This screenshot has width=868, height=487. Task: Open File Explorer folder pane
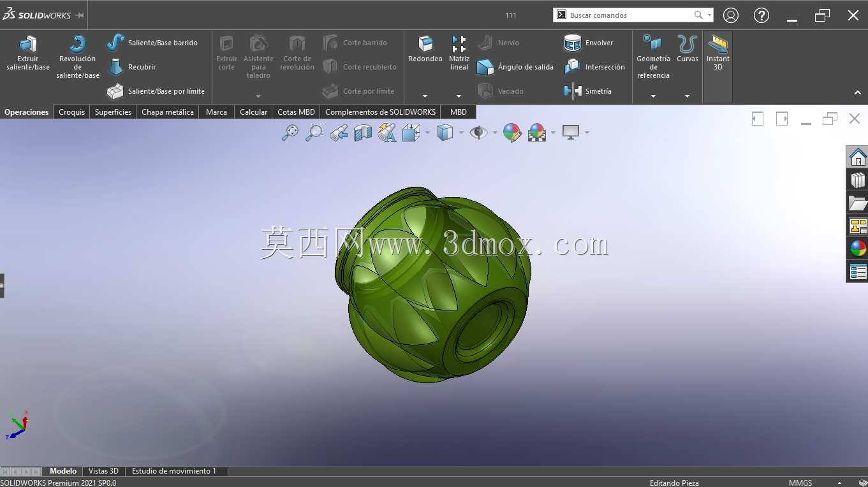858,203
